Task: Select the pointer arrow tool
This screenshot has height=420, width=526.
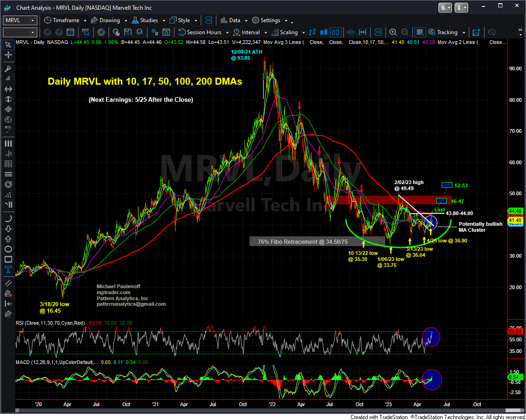Action: point(8,44)
